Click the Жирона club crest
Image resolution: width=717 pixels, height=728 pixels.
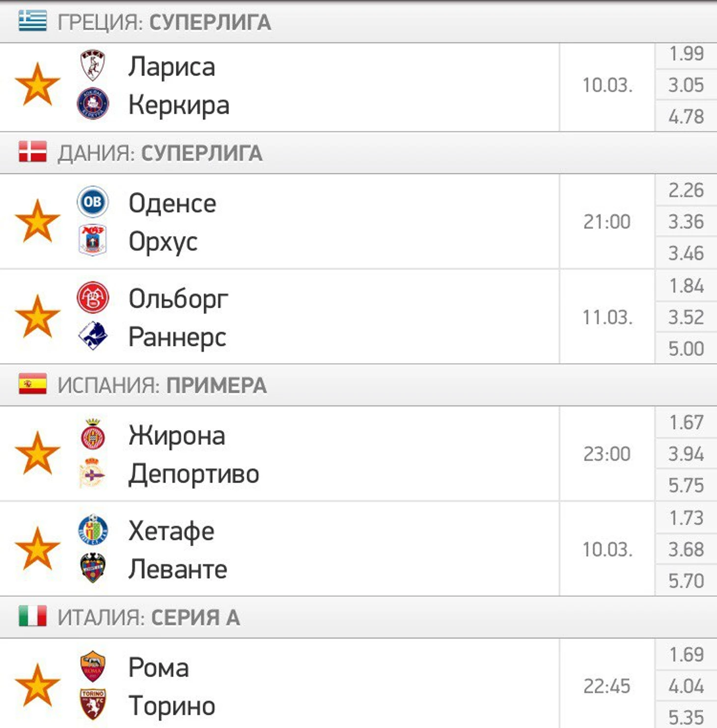click(x=93, y=434)
